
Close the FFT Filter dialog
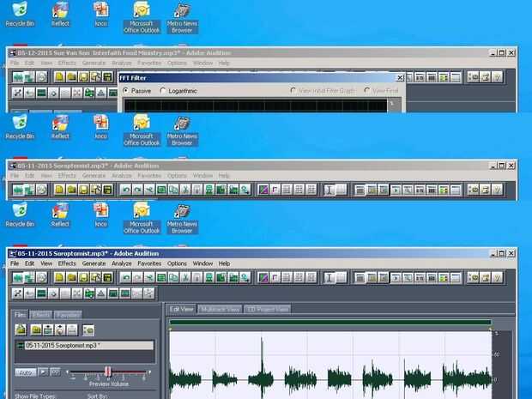400,78
